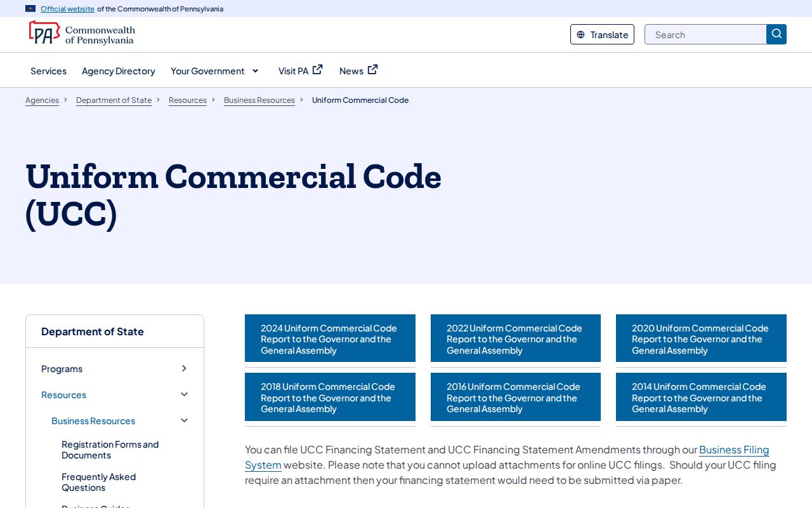Open Frequently Asked Questions sidebar link
This screenshot has width=812, height=508.
pos(99,482)
